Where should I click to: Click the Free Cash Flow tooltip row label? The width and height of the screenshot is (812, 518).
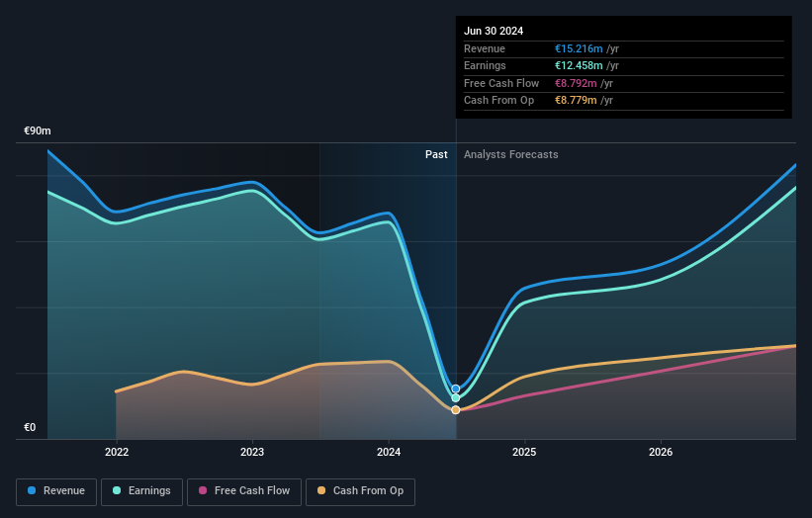click(x=501, y=83)
